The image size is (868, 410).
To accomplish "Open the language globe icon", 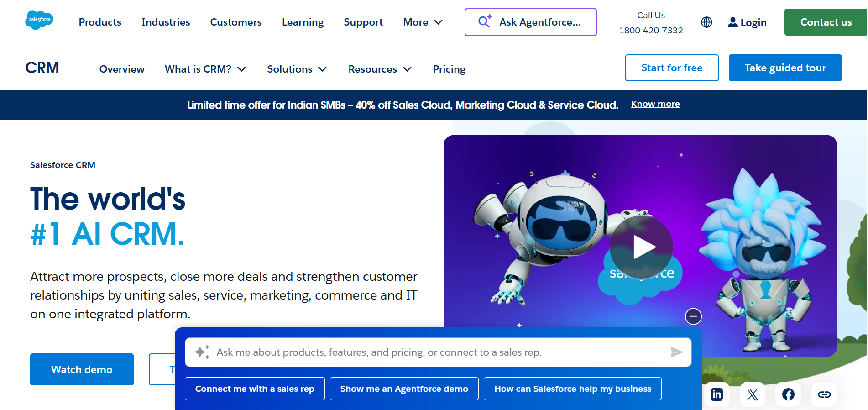I will click(706, 22).
